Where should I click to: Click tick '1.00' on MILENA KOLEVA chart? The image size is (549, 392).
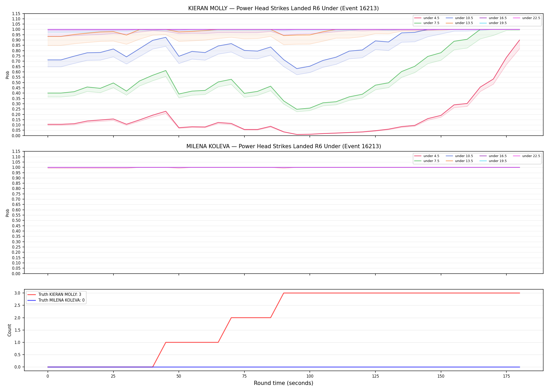tap(16, 168)
